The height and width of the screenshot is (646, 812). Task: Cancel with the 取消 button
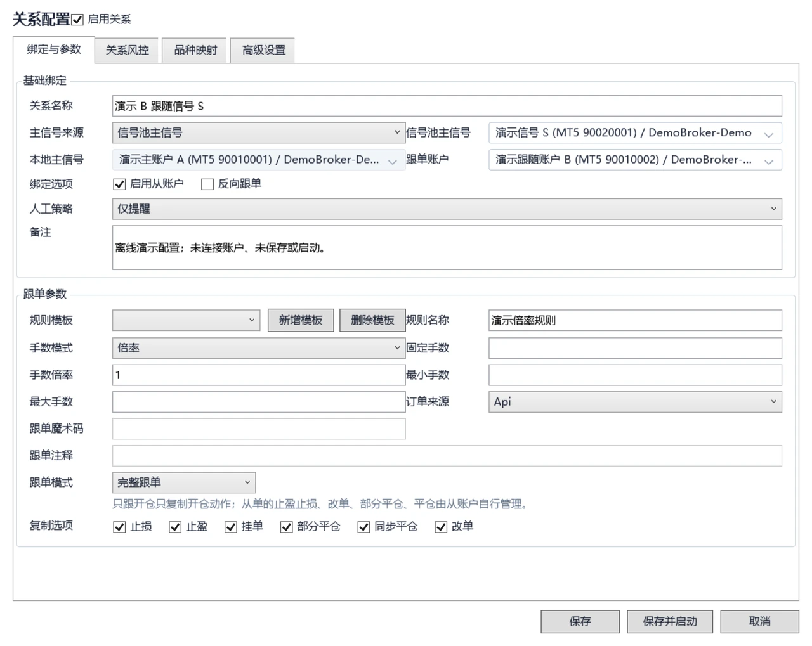(759, 622)
